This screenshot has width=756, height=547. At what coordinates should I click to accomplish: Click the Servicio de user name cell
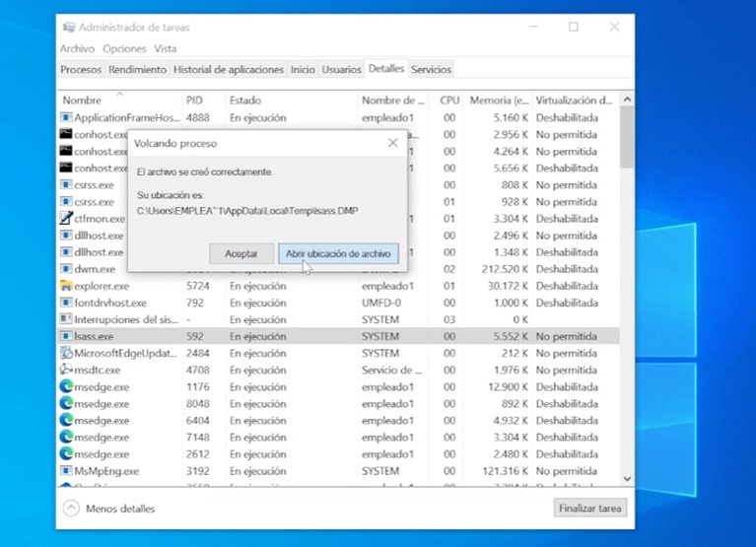[x=392, y=371]
